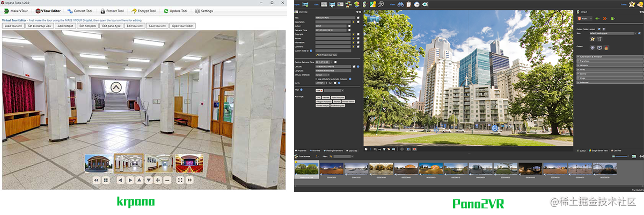Screen dimensions: 644x215
Task: Switch to Viewing Parameters tab
Action: tap(333, 151)
